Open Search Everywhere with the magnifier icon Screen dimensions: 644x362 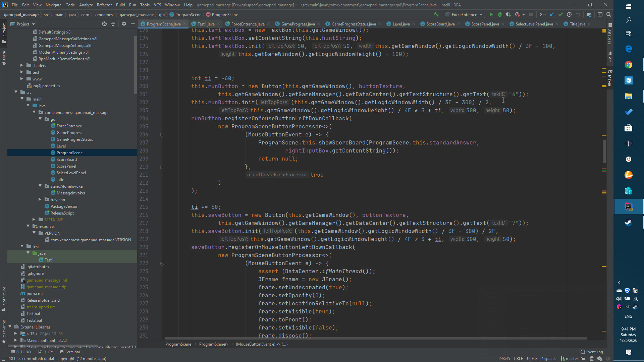(609, 14)
